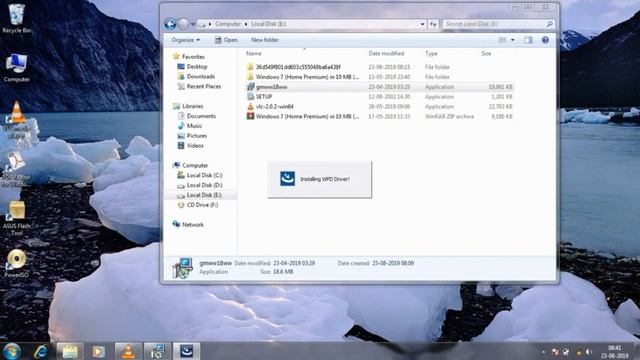The image size is (640, 360).
Task: Sort by the Type column header
Action: (431, 53)
